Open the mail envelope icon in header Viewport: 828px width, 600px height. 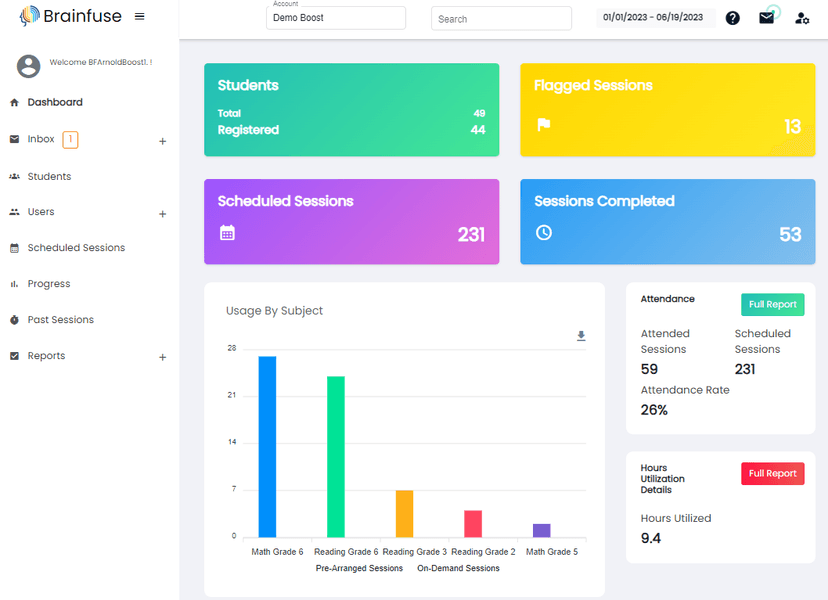[766, 18]
